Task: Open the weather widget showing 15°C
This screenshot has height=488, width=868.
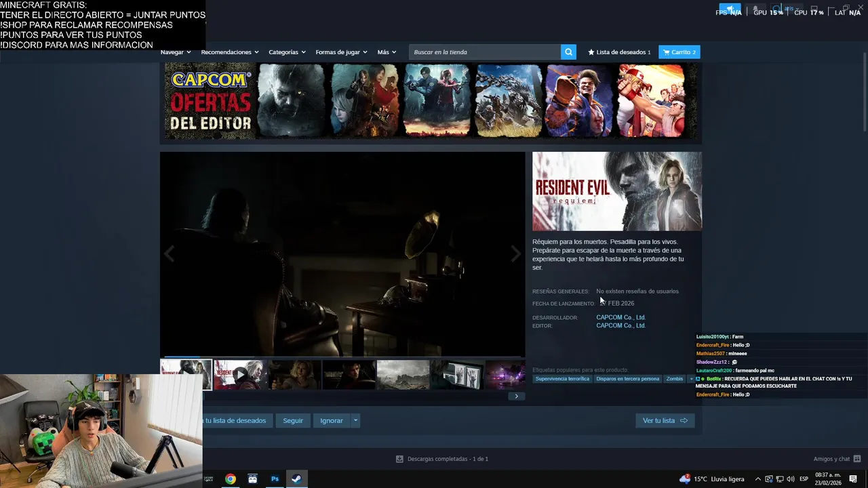Action: (x=711, y=479)
